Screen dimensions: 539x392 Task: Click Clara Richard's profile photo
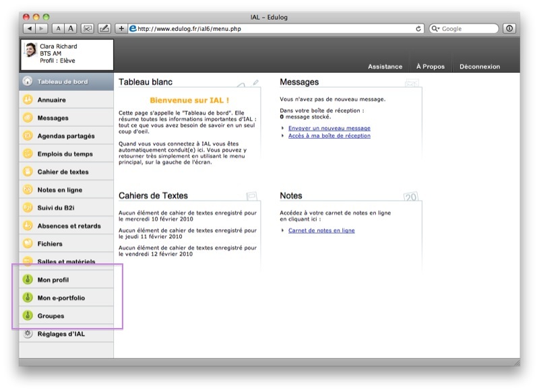(31, 50)
